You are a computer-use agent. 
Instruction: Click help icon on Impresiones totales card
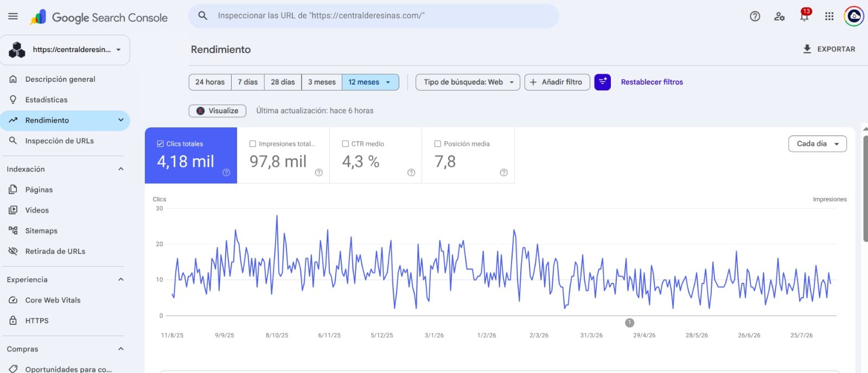(319, 172)
